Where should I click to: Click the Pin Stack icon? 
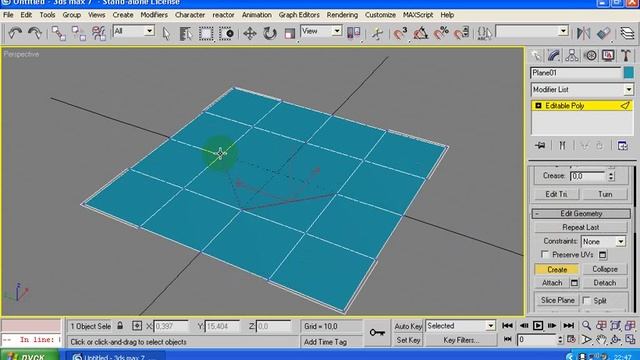coord(540,145)
